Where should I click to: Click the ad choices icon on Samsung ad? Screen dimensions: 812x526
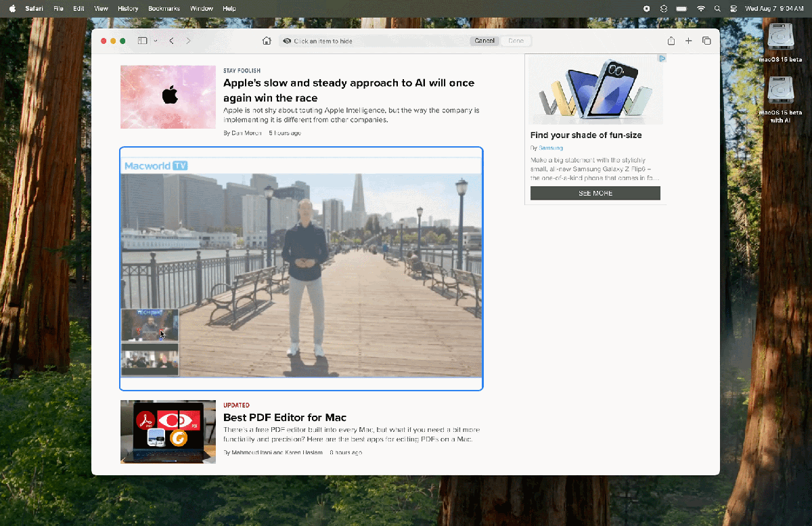662,58
